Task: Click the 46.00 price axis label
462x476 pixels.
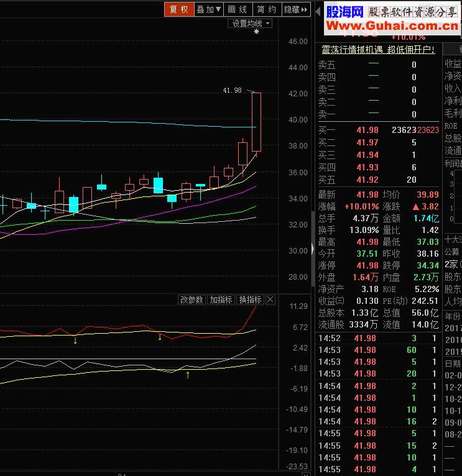Action: (x=298, y=42)
